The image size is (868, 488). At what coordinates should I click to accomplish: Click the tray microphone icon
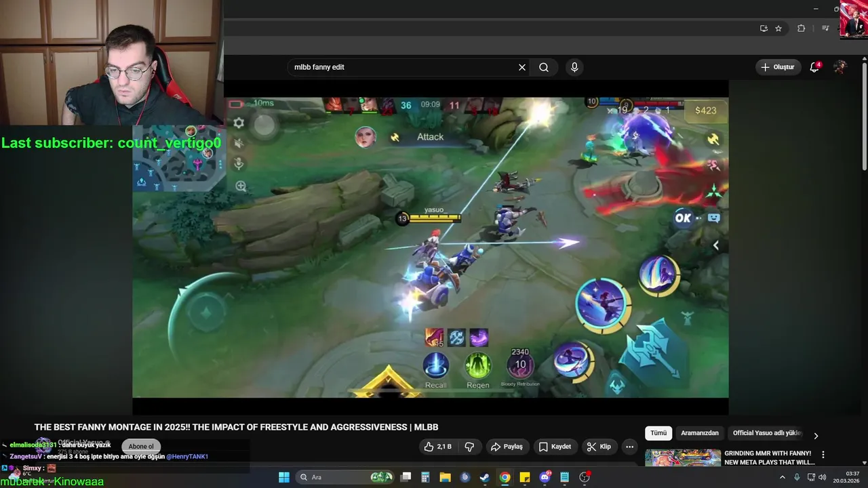[x=797, y=477]
